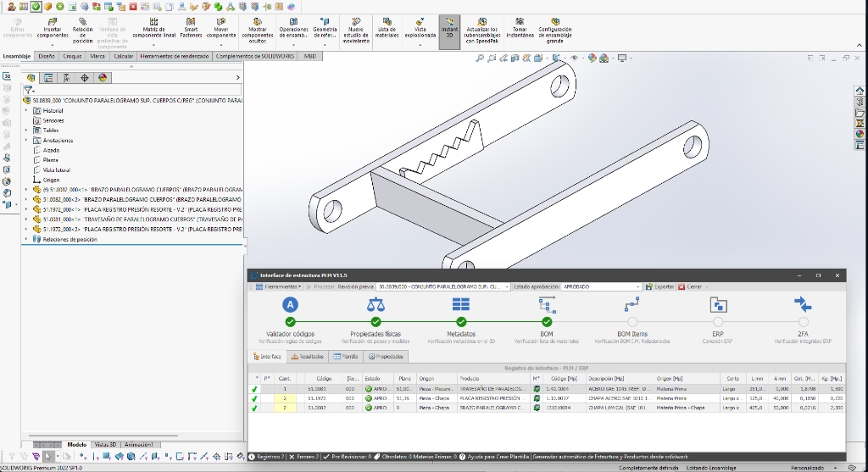The image size is (868, 472).
Task: Open Configuración de ensamblaje grande
Action: coord(554,31)
